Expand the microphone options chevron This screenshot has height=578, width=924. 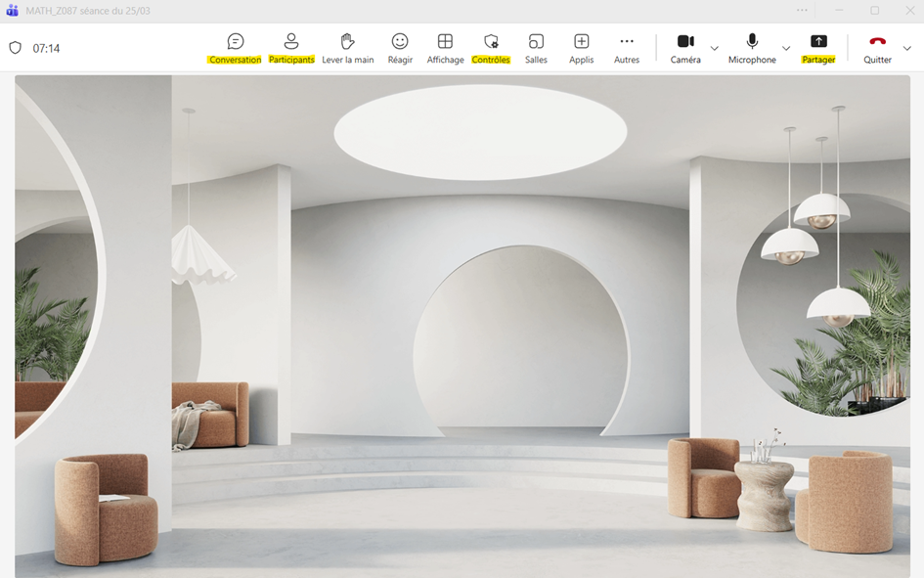(786, 48)
